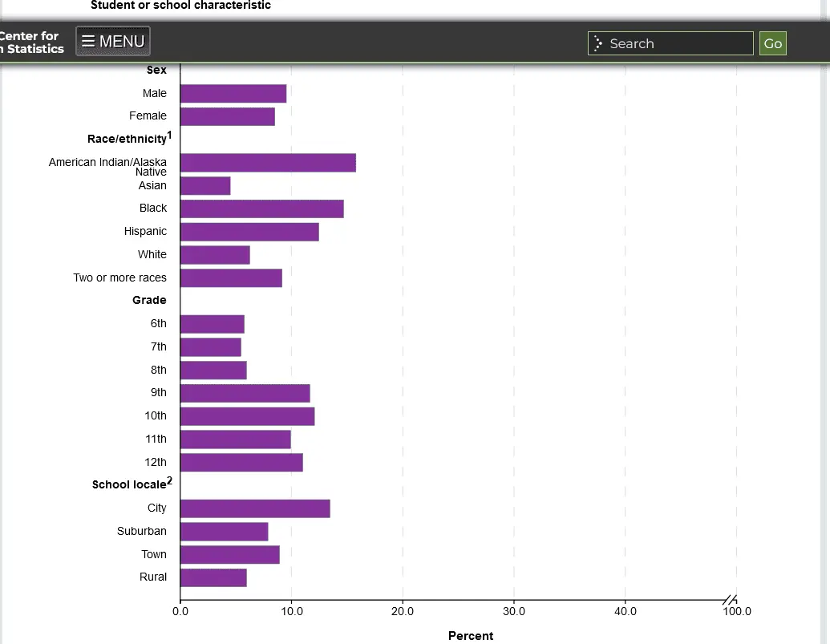Select the Black race/ethnicity bar
830x644 pixels.
261,209
